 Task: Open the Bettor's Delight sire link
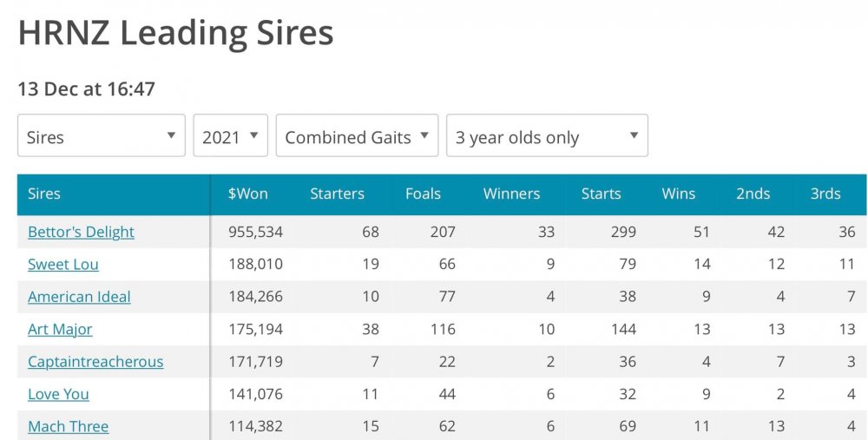pos(81,232)
